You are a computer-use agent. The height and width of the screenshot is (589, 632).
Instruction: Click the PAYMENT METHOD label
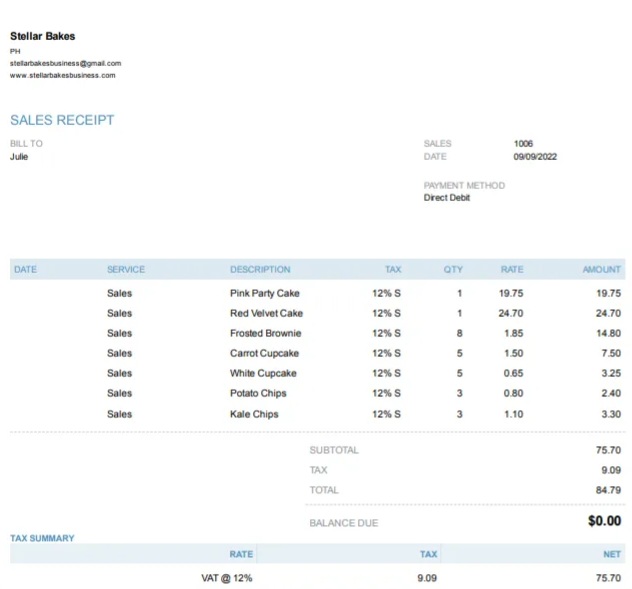[464, 185]
